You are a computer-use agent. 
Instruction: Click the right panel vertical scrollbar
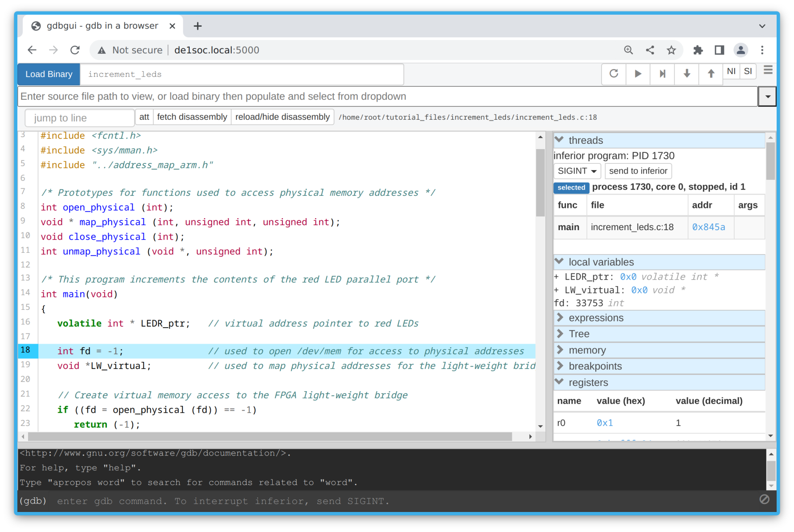coord(771,161)
